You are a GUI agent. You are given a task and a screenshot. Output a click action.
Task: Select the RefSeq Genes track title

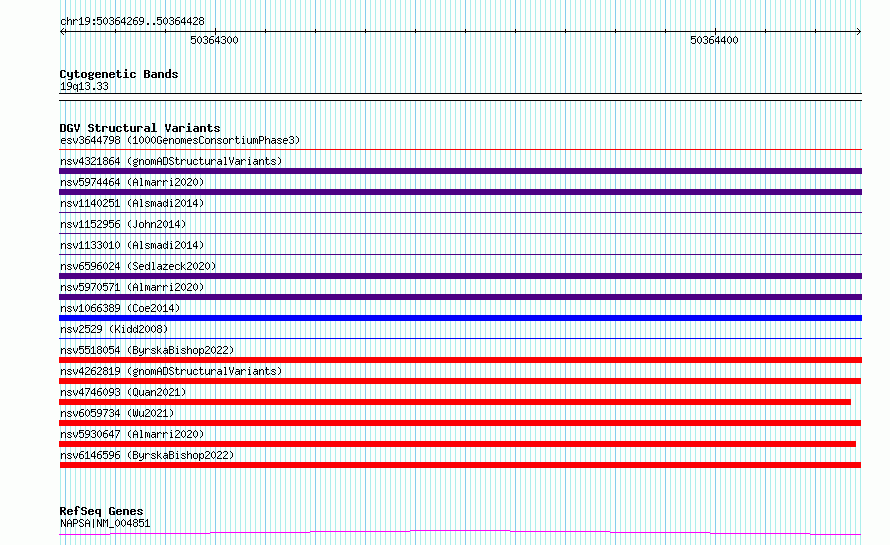point(101,511)
